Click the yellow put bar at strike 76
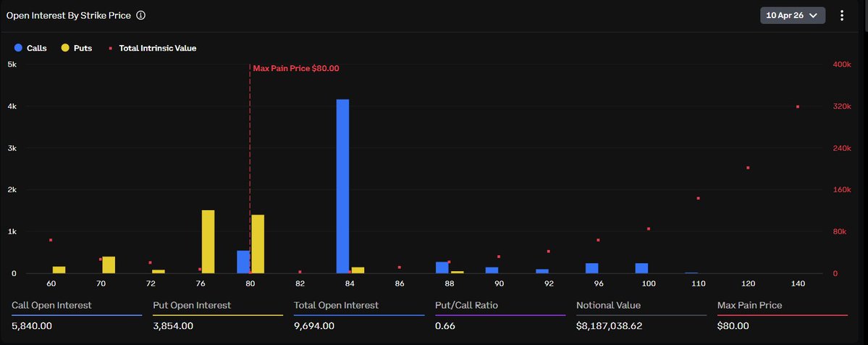 tap(208, 241)
